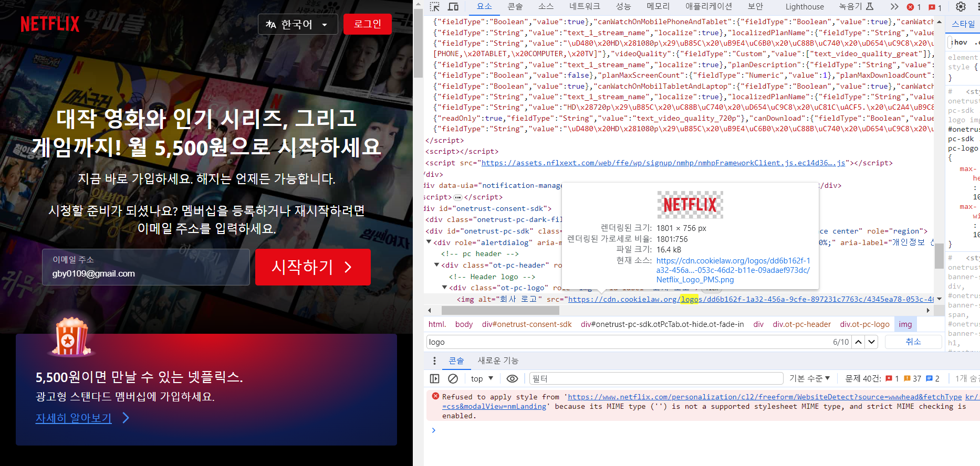Click the horizontal scrollbar in elements panel
Viewport: 980px width, 466px height.
coord(501,310)
